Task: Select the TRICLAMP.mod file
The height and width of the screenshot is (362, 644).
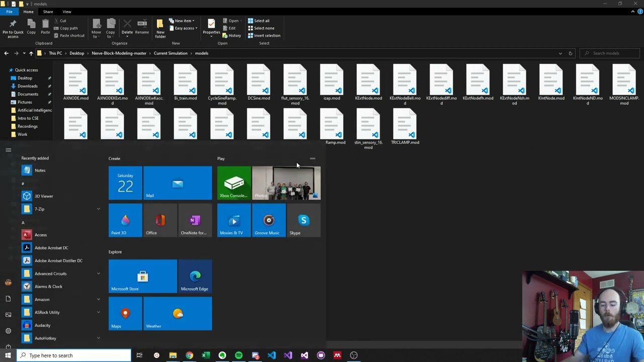Action: click(405, 128)
